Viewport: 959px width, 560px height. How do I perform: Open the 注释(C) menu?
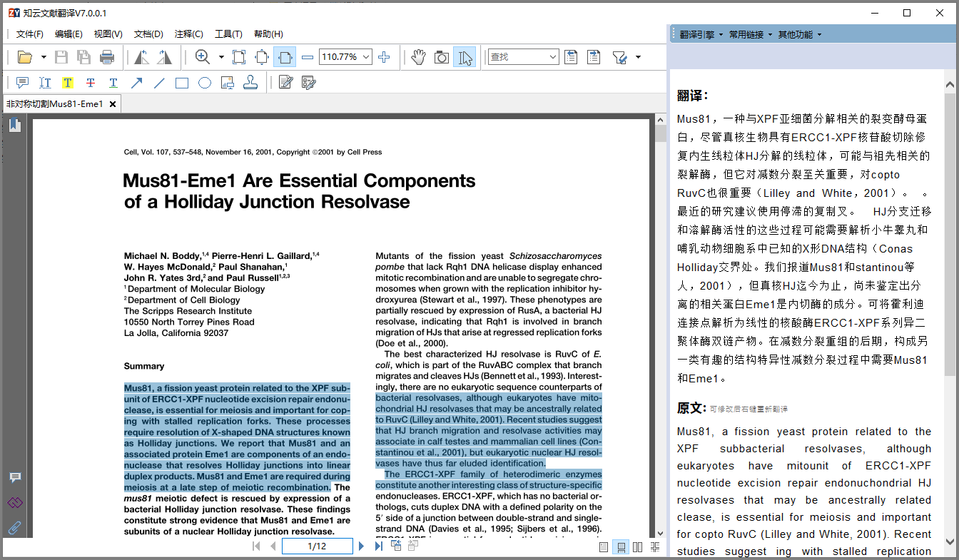(x=189, y=34)
